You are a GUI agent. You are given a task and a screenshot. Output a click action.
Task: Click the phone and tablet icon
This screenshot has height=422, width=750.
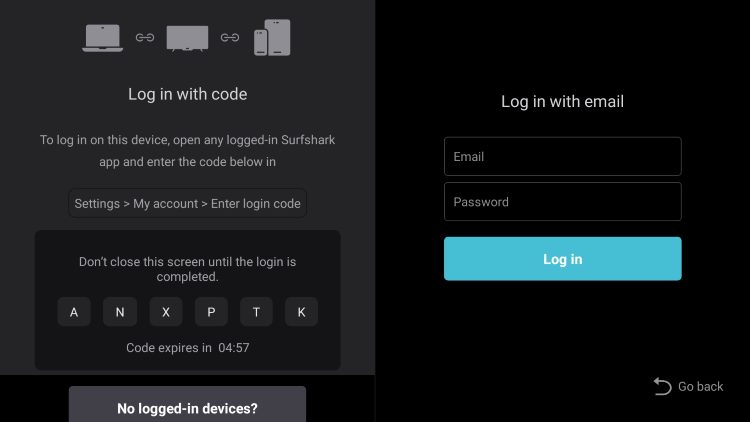coord(272,37)
